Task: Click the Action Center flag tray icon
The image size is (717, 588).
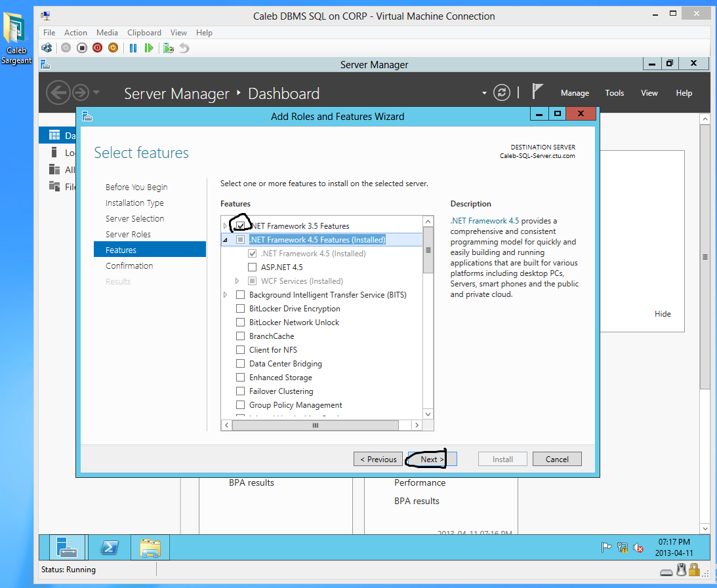Action: pyautogui.click(x=606, y=547)
